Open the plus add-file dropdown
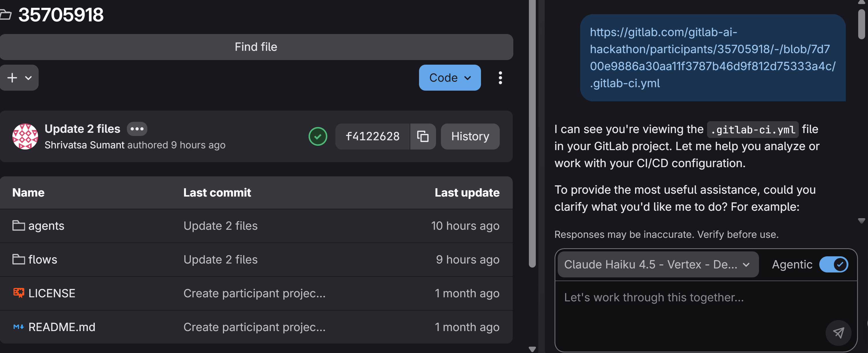 (19, 78)
